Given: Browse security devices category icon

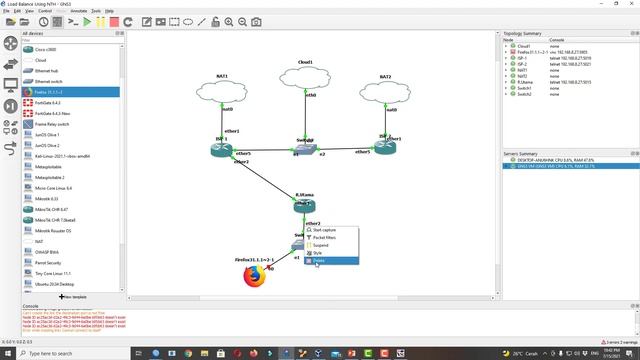Looking at the screenshot, I should coord(11,106).
